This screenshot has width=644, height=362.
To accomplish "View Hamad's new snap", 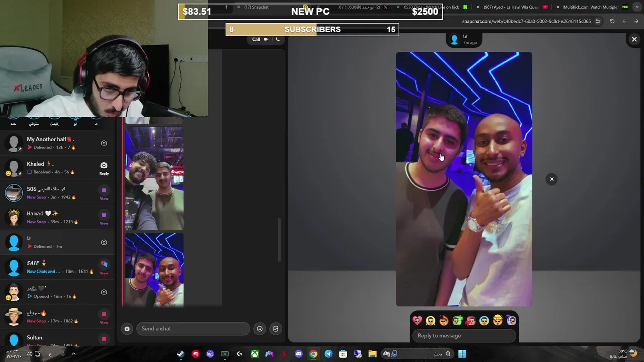I will [104, 217].
